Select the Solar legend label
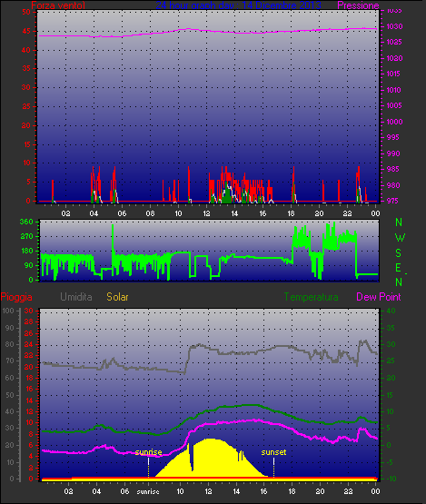The width and height of the screenshot is (426, 504). click(x=117, y=297)
